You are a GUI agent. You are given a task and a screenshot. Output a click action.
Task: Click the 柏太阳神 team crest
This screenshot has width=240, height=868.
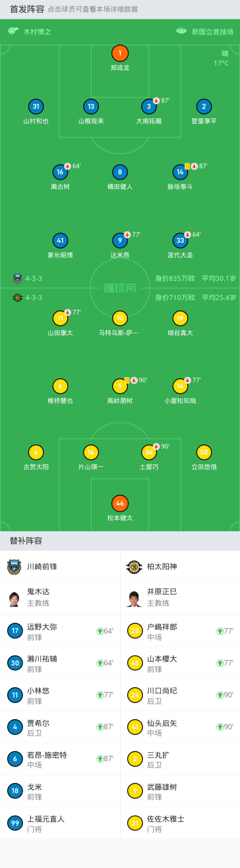[x=134, y=567]
